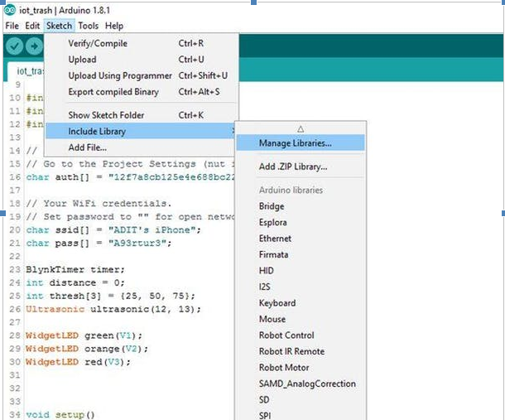Click the Upload arrow toolbar button

pos(34,46)
